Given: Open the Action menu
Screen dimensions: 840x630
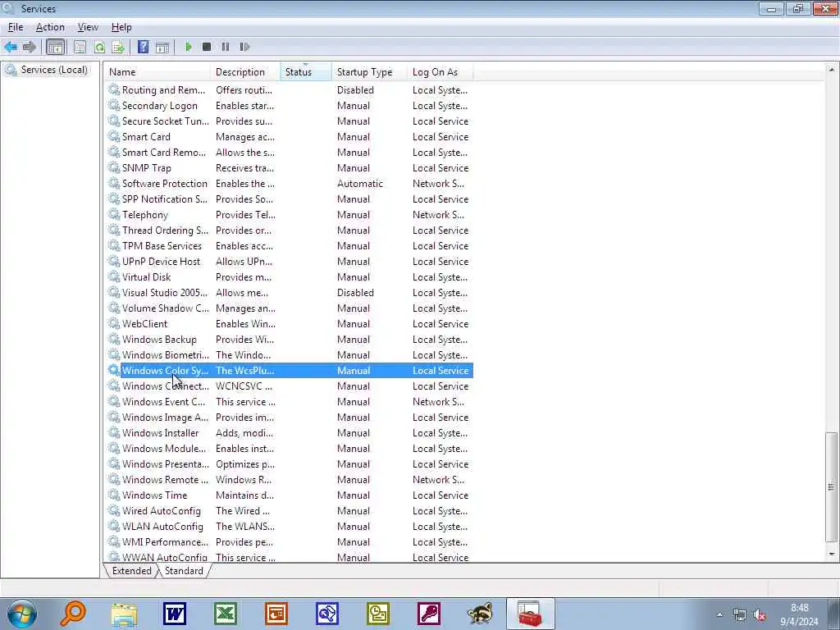Looking at the screenshot, I should click(x=50, y=27).
